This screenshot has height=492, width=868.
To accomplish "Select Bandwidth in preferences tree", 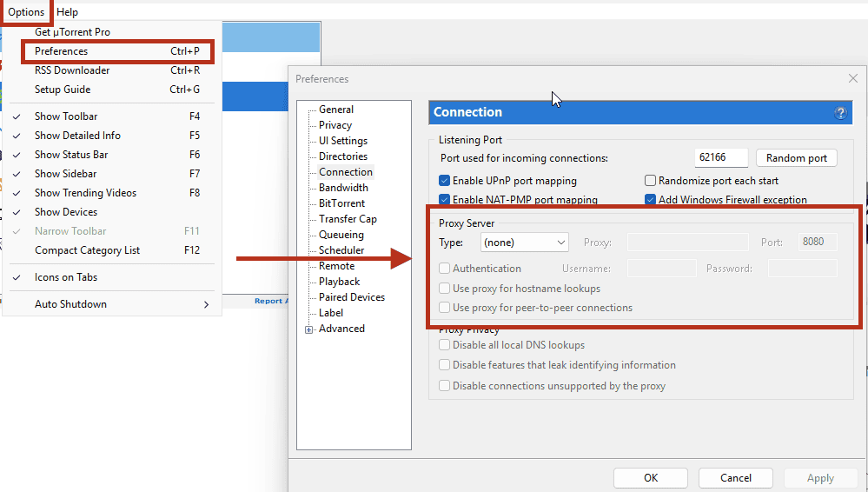I will [x=343, y=187].
